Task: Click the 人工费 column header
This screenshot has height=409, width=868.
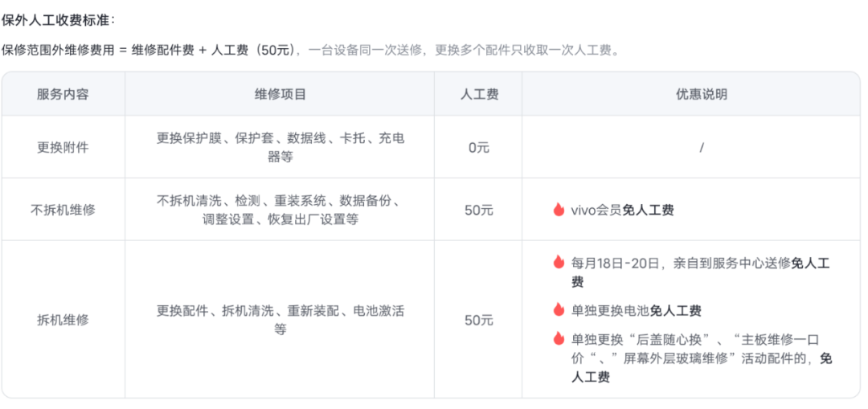Action: 479,94
